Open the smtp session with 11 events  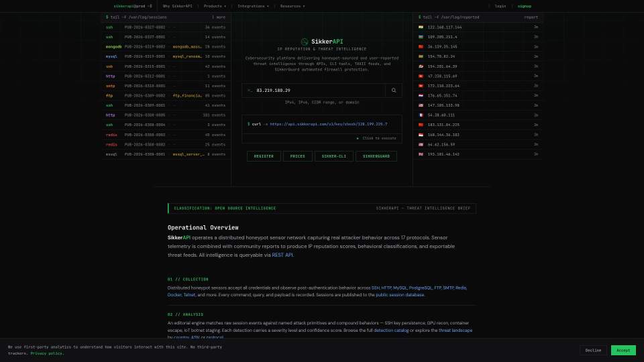166,86
